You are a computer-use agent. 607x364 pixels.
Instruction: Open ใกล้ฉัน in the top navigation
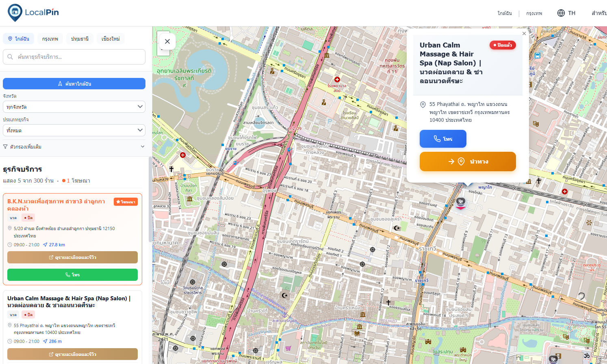(505, 13)
